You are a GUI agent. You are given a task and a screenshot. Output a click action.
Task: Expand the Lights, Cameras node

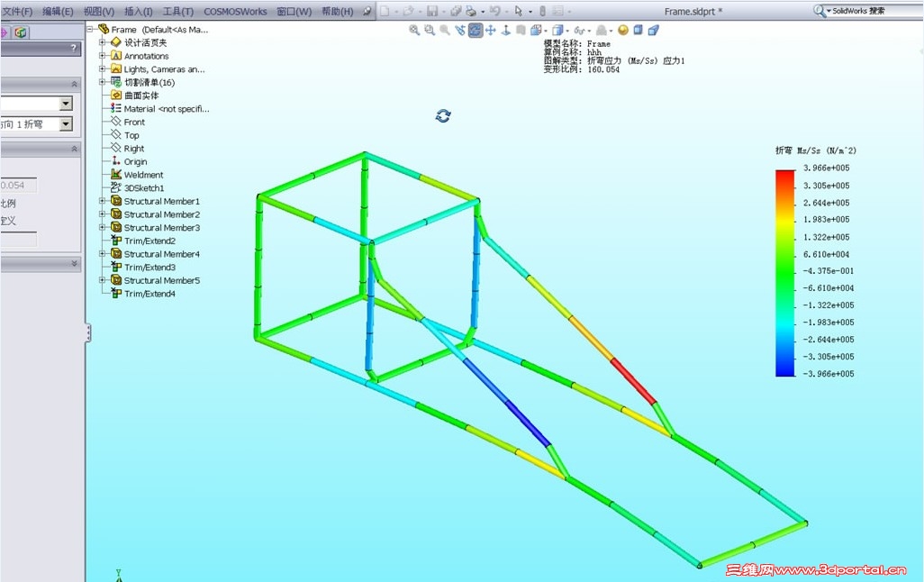pos(103,69)
